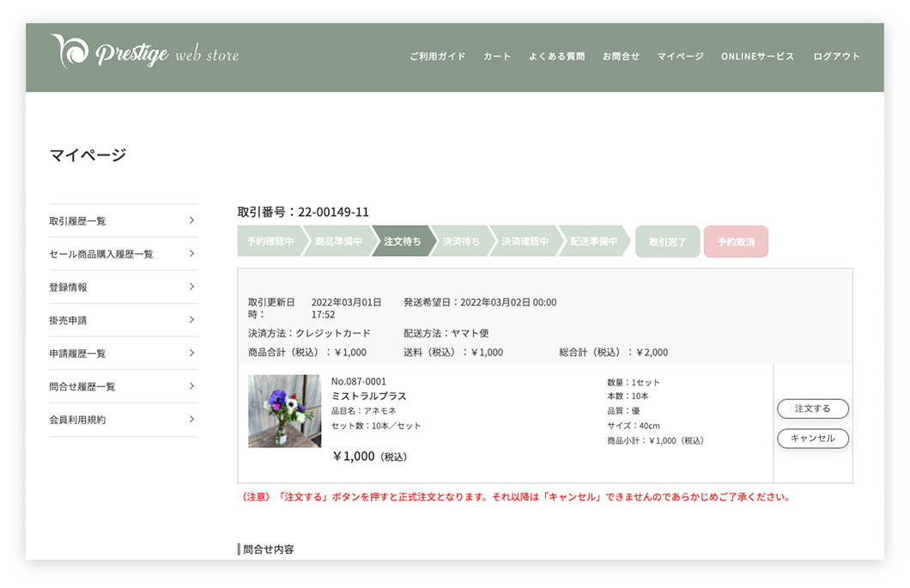Select 掛売申請 in the sidebar
Viewport: 910px width, 588px height.
click(68, 320)
